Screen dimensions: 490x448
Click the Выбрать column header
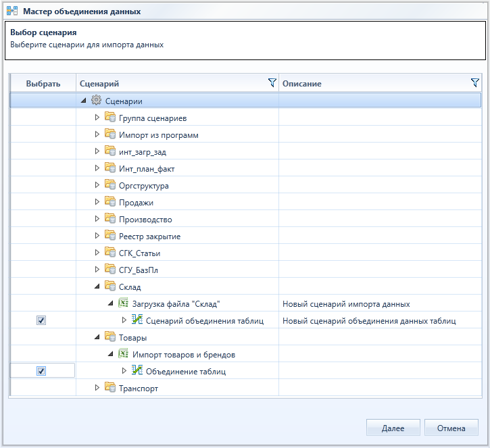[43, 83]
